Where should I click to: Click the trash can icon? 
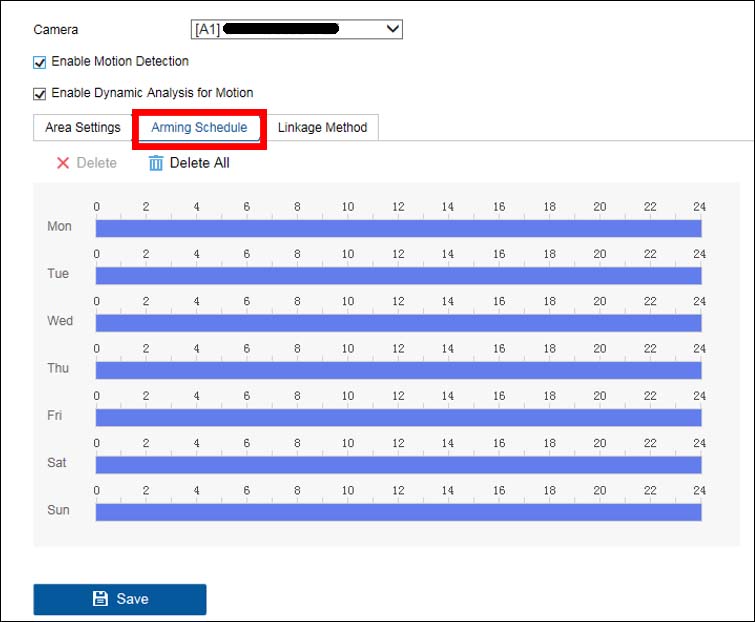(x=156, y=163)
